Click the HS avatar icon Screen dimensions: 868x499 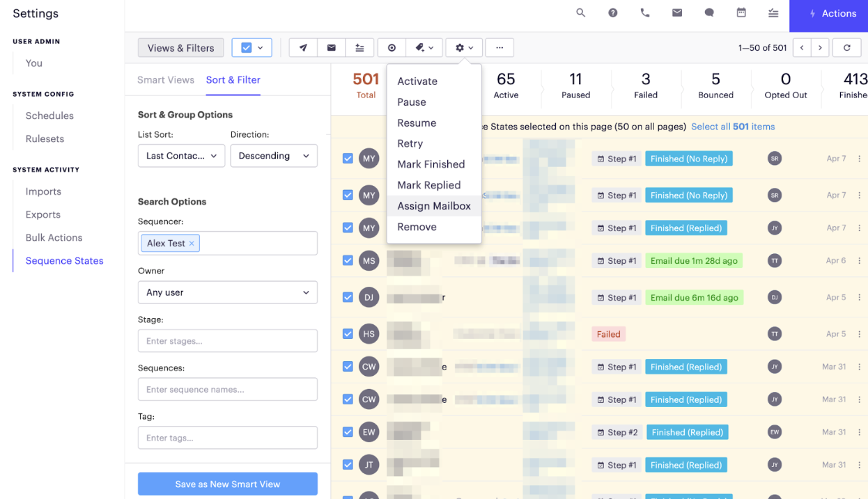point(369,334)
